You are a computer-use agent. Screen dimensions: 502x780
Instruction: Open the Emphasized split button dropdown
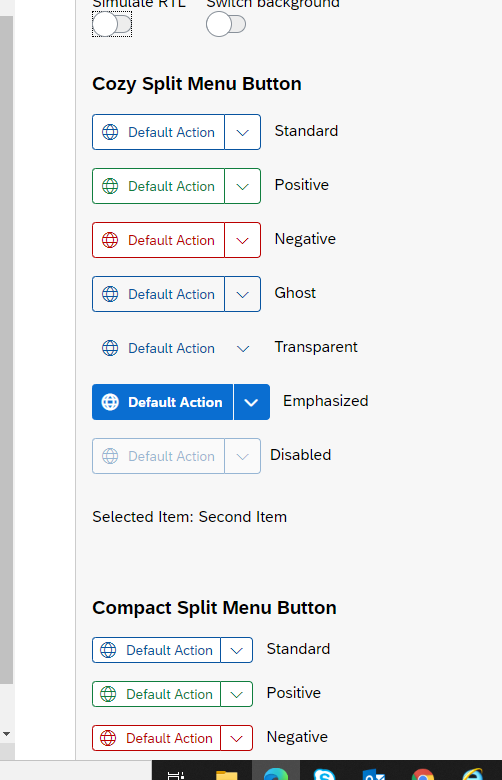pos(251,402)
